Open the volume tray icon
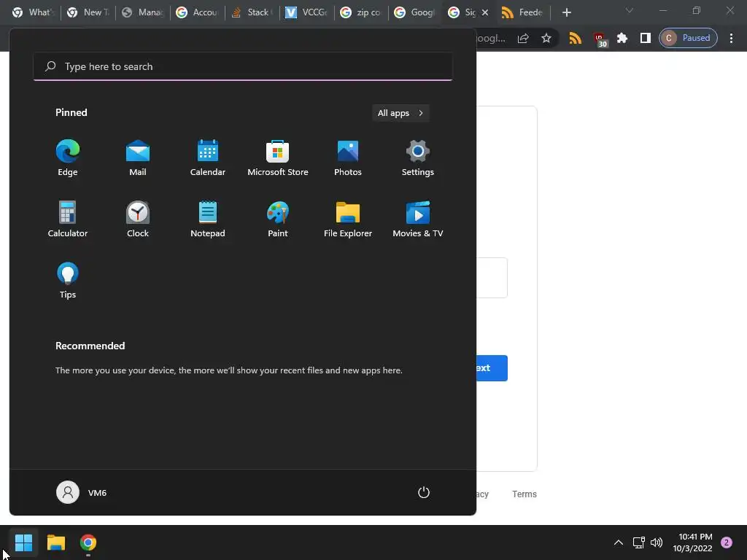The height and width of the screenshot is (560, 747). tap(657, 542)
